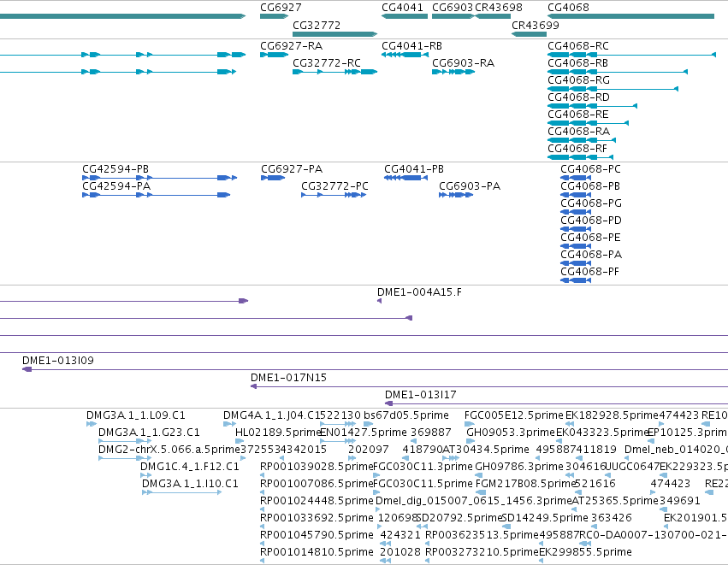
Task: Select EST label RP001014810.5prime
Action: click(x=317, y=552)
